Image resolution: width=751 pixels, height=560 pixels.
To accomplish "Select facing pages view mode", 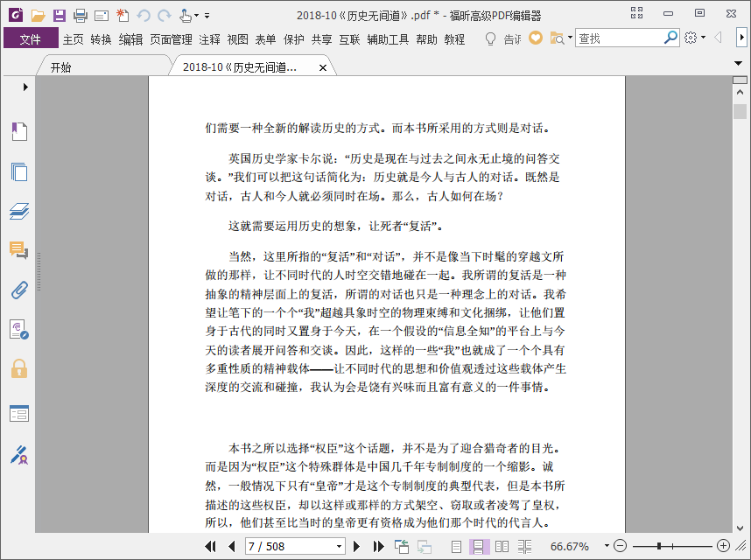I will [502, 546].
